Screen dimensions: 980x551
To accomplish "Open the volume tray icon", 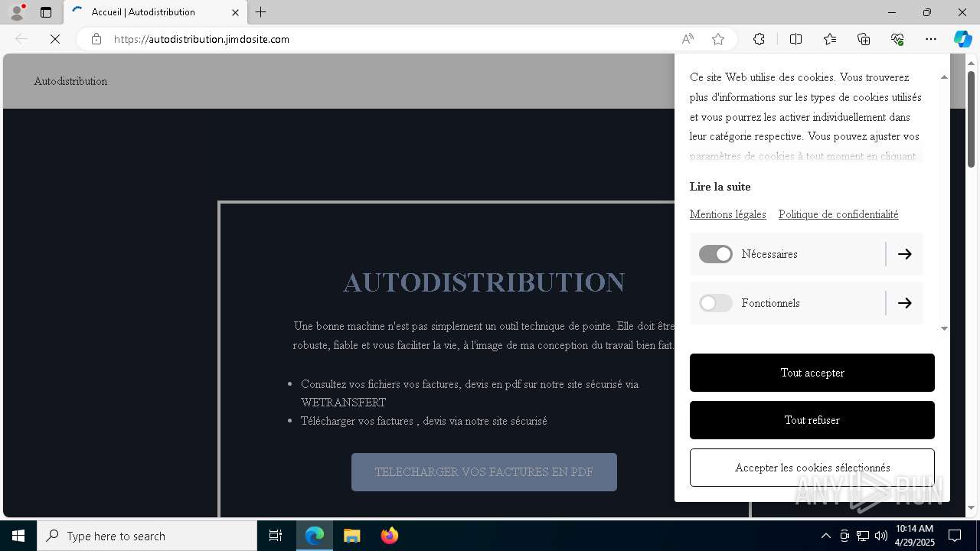I will coord(881,536).
